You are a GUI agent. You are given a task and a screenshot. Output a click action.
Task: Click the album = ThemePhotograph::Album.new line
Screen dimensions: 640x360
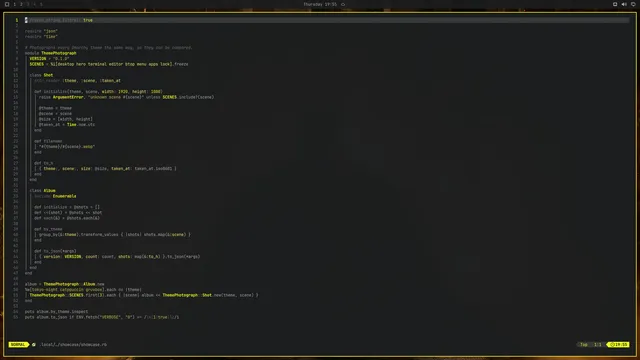click(64, 284)
